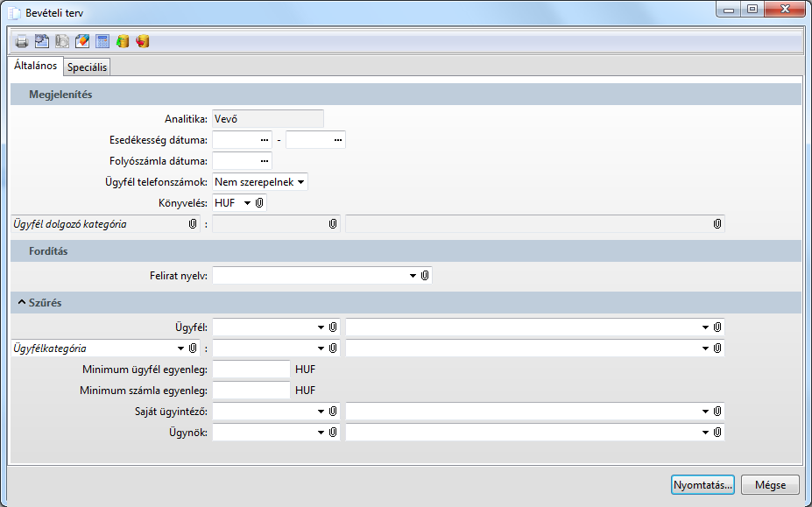Open date picker for Esedékesség dátuma start
812x507 pixels.
point(265,140)
